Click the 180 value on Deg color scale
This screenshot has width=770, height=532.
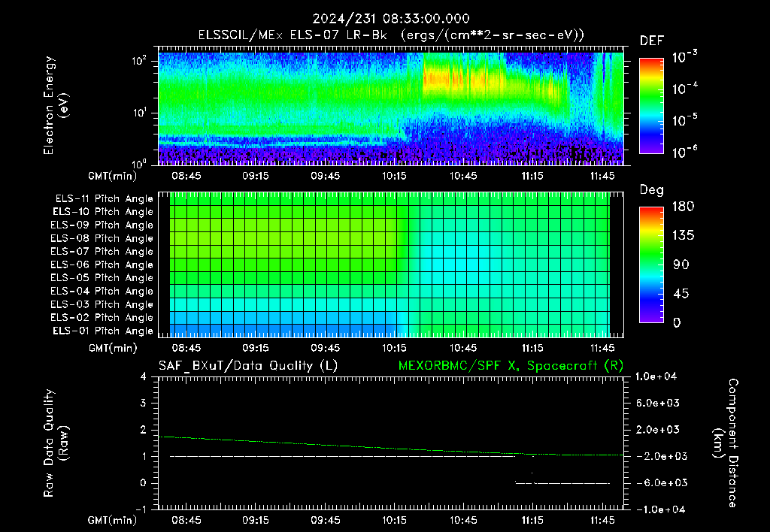[683, 206]
